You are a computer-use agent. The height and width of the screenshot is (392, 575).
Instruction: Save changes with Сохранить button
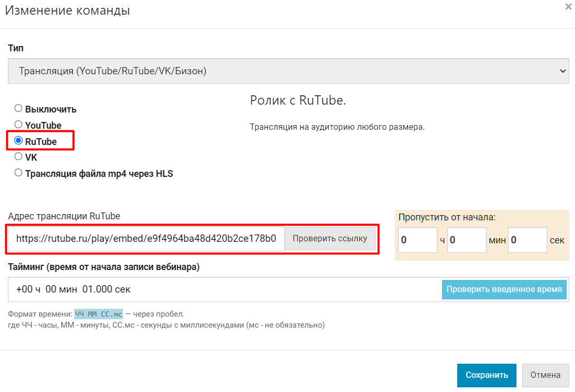487,375
